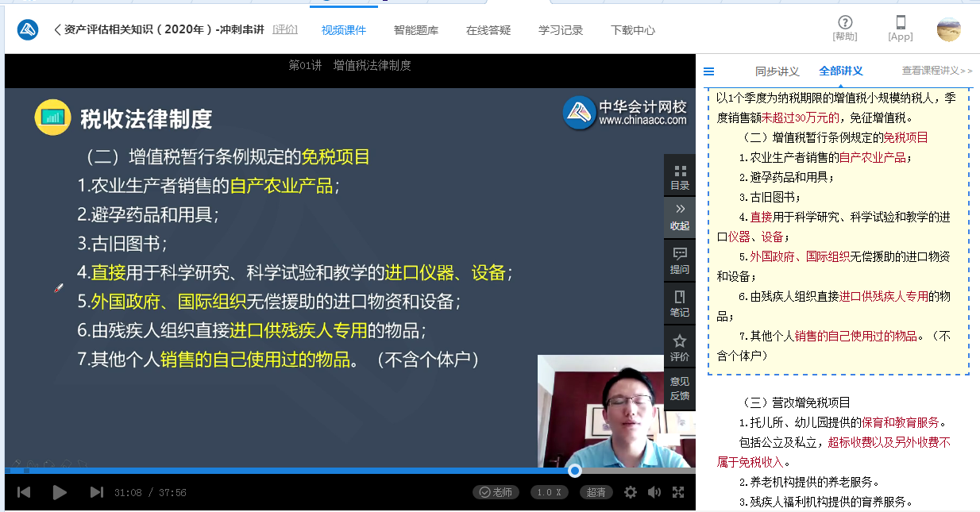980x512 pixels.
Task: Click handout heading （三）营改增免税项目
Action: [795, 402]
